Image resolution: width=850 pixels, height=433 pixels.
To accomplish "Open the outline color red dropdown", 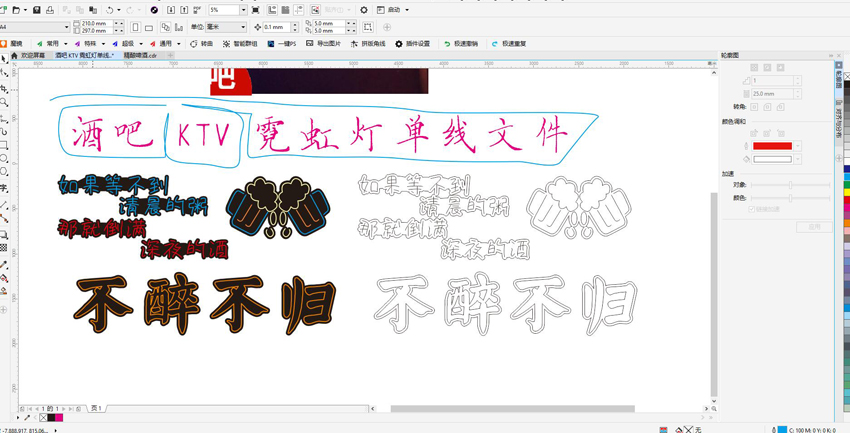I will [798, 146].
